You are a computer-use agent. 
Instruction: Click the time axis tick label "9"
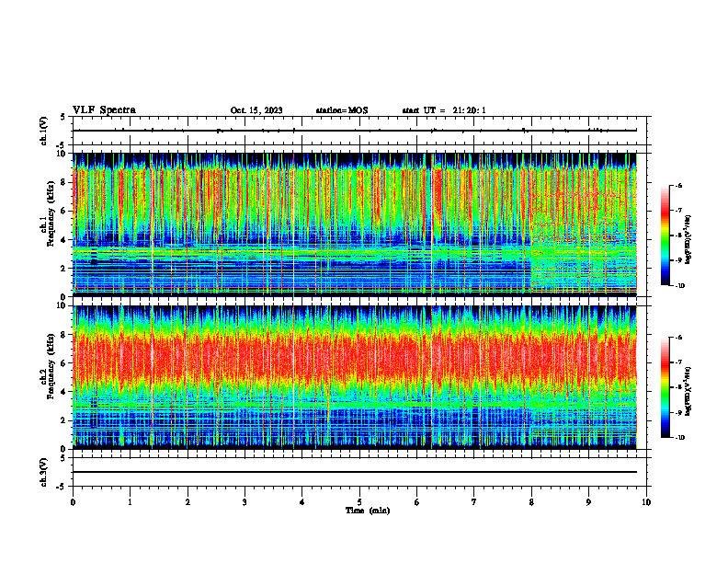(588, 502)
